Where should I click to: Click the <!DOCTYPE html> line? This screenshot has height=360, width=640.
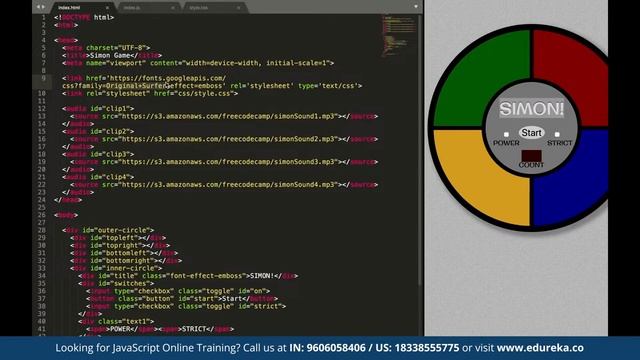pyautogui.click(x=84, y=18)
